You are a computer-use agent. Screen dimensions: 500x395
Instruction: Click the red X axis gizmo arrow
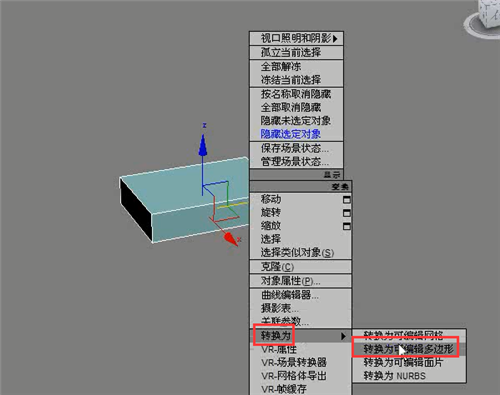tap(231, 239)
